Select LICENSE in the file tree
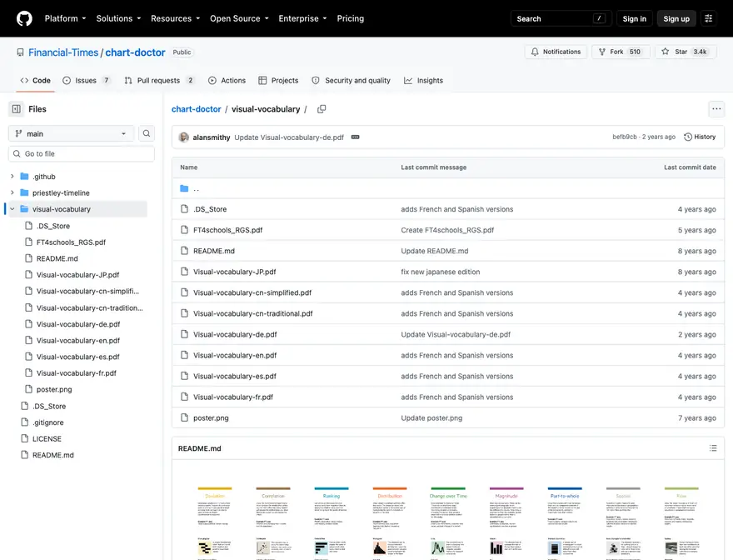This screenshot has width=733, height=560. [x=47, y=439]
